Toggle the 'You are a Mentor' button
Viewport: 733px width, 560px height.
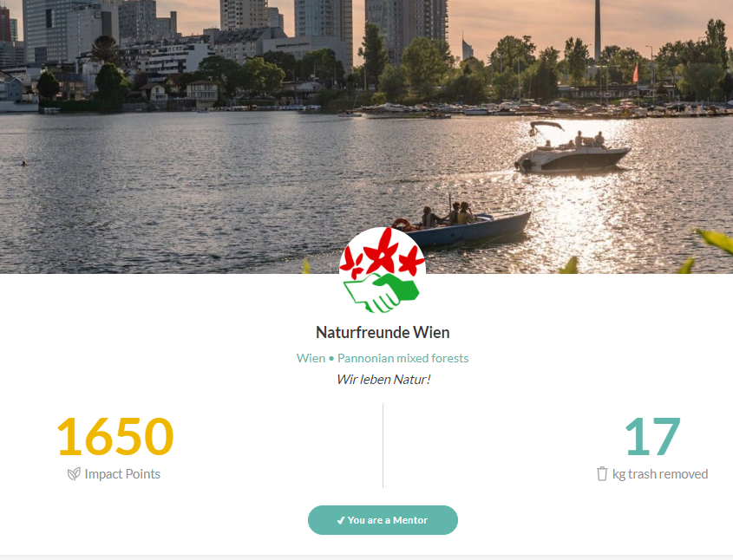(383, 520)
